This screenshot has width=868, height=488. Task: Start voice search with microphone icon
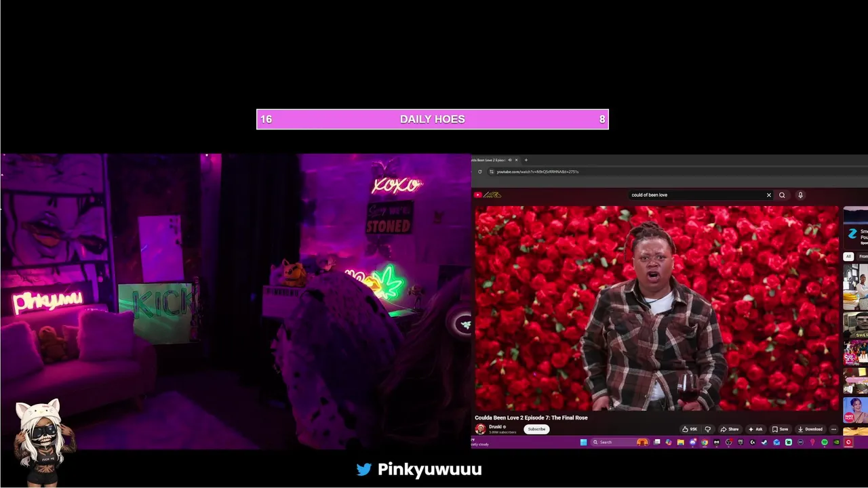800,195
